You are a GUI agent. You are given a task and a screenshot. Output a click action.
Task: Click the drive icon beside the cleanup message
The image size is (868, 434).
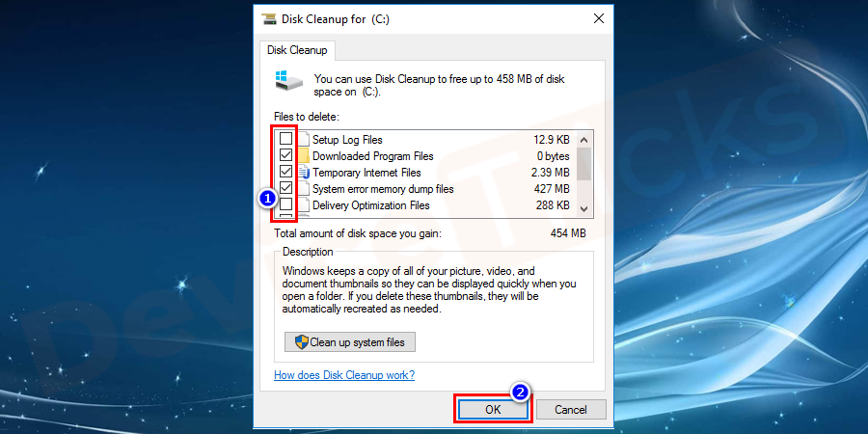(x=289, y=80)
